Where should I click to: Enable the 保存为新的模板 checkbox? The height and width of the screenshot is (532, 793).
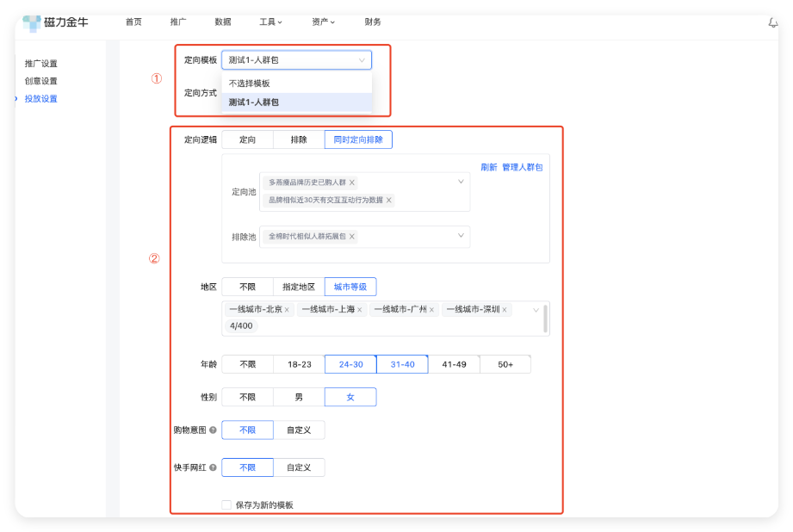(224, 505)
